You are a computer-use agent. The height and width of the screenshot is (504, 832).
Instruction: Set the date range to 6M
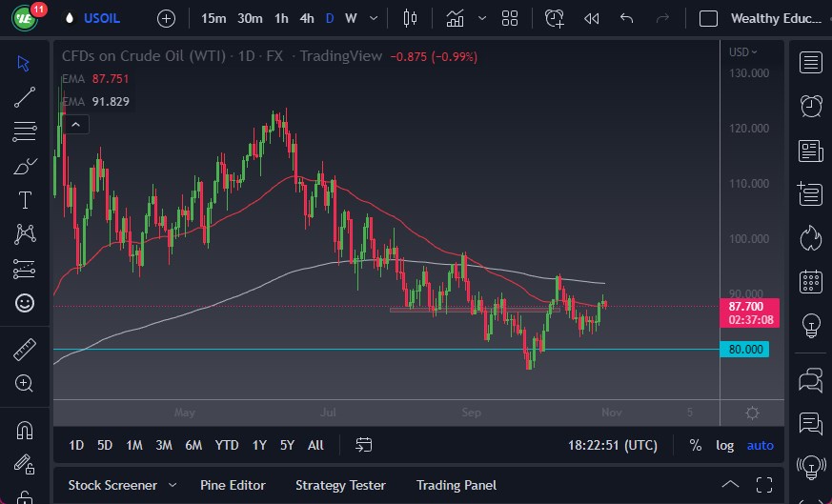pos(193,445)
